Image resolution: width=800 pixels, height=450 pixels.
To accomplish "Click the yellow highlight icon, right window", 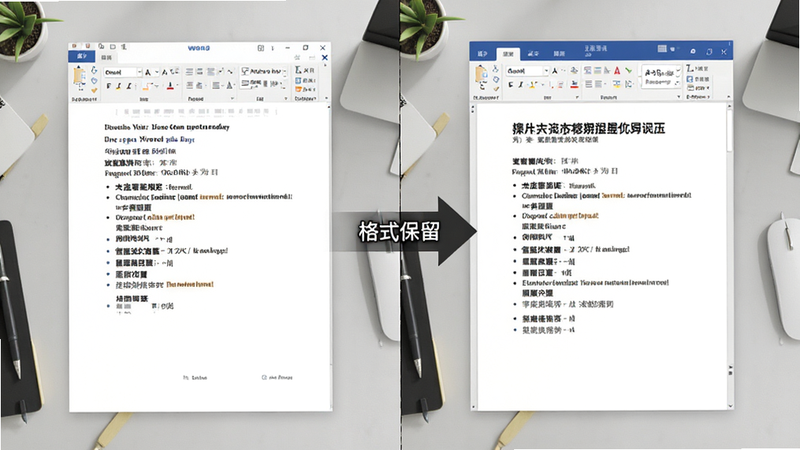I will tap(532, 85).
